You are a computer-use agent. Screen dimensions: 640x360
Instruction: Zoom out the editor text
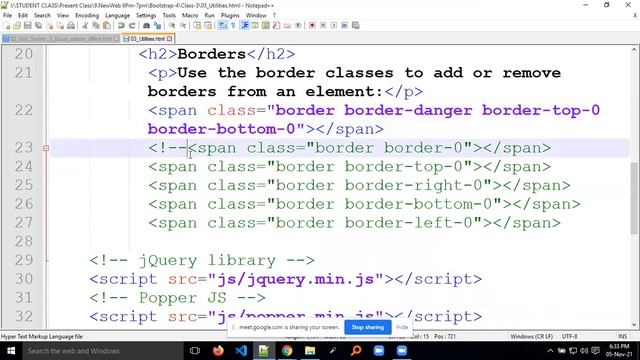183,25
